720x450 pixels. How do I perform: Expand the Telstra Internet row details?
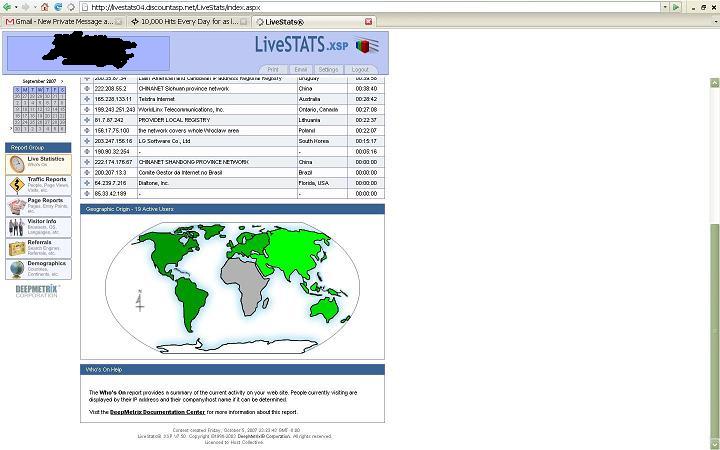click(87, 99)
